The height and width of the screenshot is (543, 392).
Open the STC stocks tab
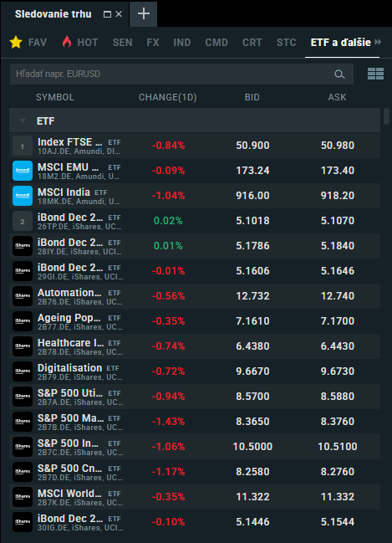point(286,42)
